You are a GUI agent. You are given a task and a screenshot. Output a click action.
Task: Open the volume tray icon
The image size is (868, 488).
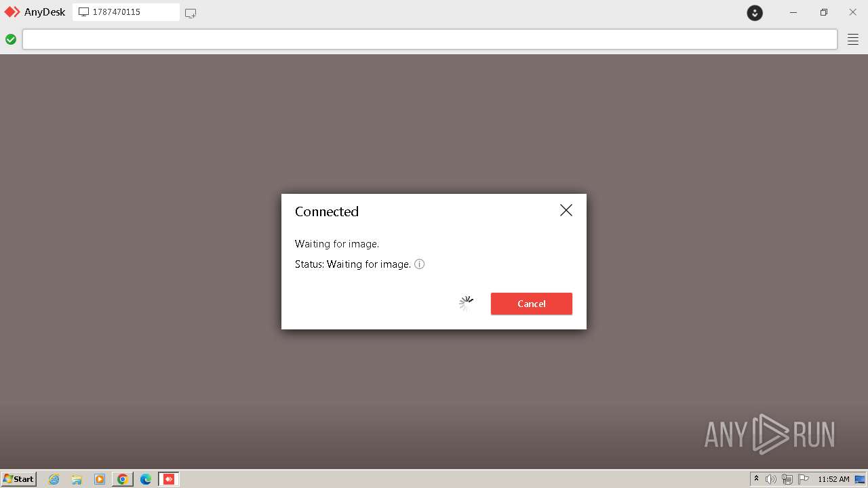tap(771, 479)
